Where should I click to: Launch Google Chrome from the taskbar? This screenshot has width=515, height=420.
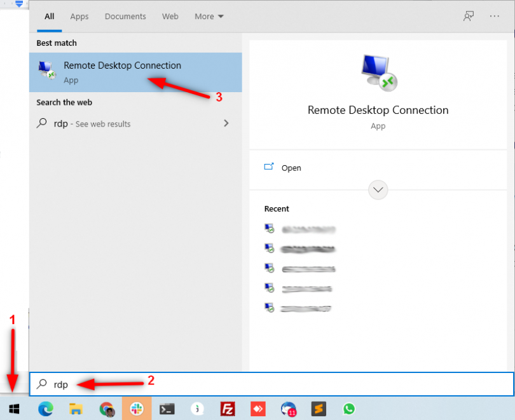coord(106,409)
